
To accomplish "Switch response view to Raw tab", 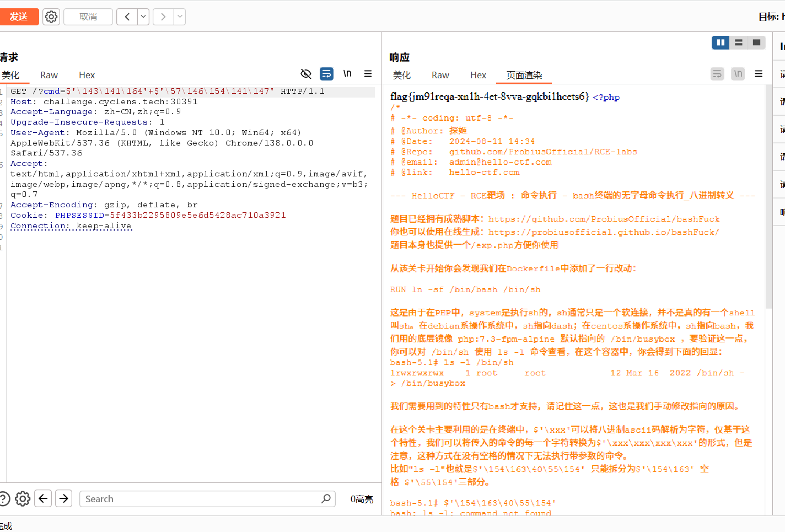I will pyautogui.click(x=440, y=75).
